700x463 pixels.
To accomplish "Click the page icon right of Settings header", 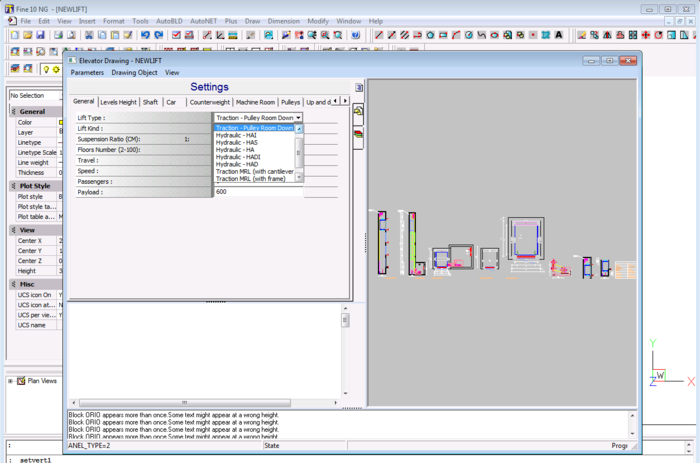I will tap(359, 88).
